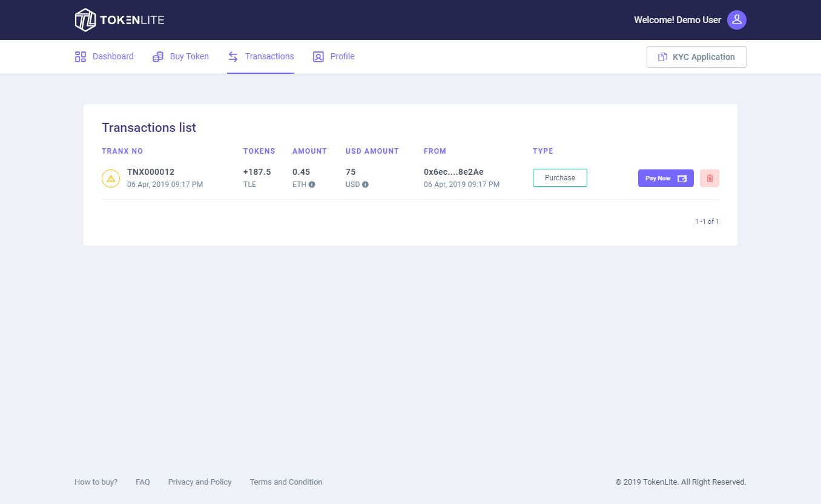The image size is (821, 504).
Task: Click the Dashboard grid icon
Action: coord(81,57)
